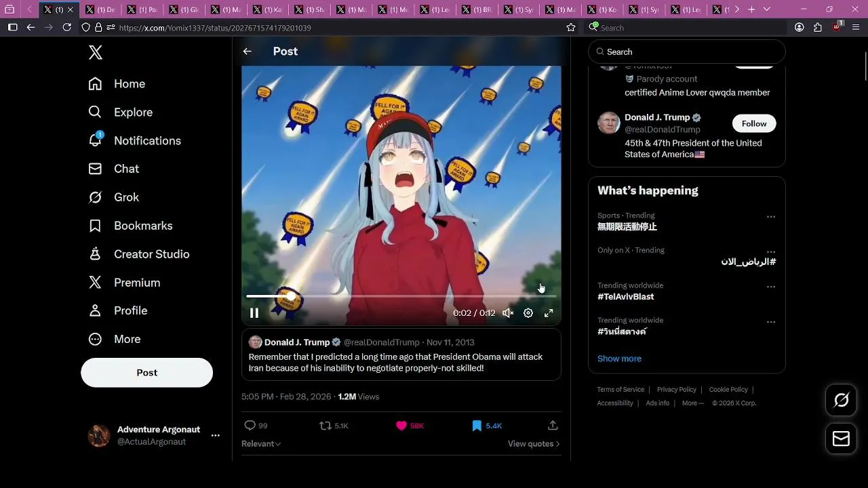This screenshot has height=488, width=868.
Task: Open options for #TelAvivBlast trend
Action: 771,287
